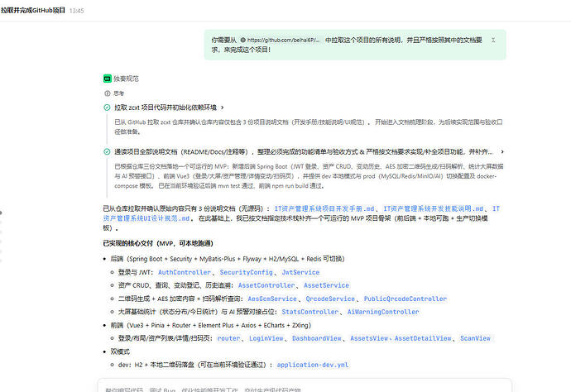Screen dimensions: 571x392
Task: Open the JwtService code link
Action: click(300, 272)
